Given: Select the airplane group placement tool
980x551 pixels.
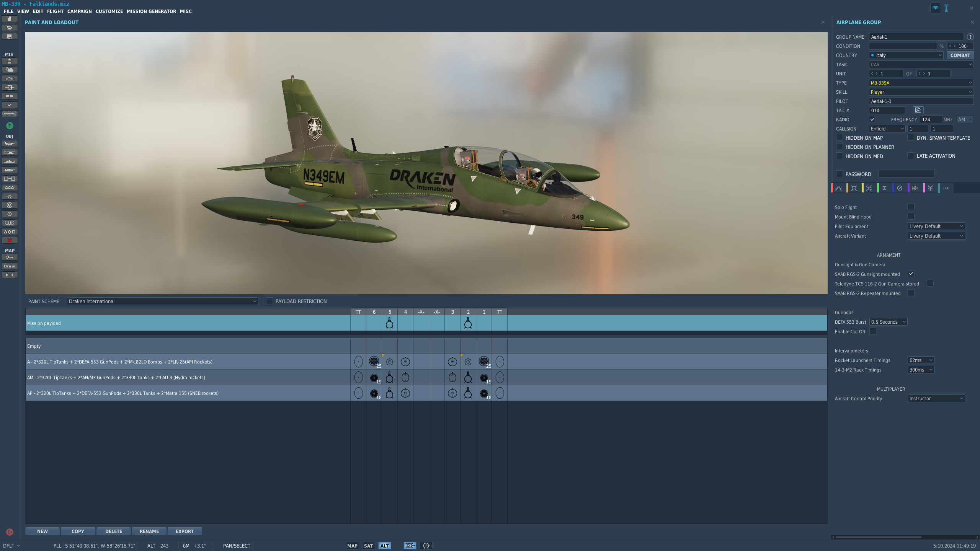Looking at the screenshot, I should pos(10,143).
